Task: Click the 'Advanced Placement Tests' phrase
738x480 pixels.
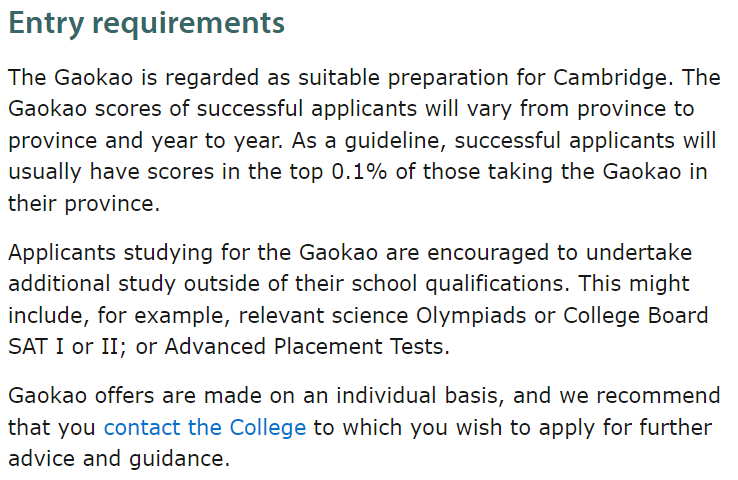Action: pos(305,347)
